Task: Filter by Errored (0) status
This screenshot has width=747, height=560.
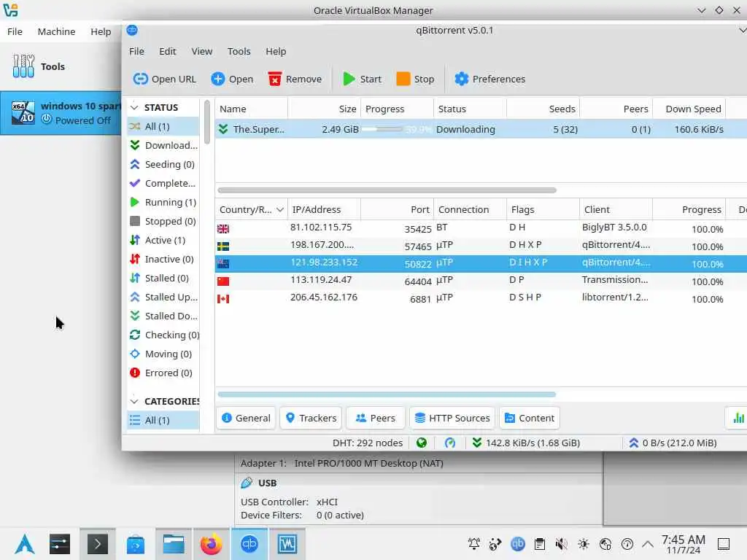Action: pos(163,373)
